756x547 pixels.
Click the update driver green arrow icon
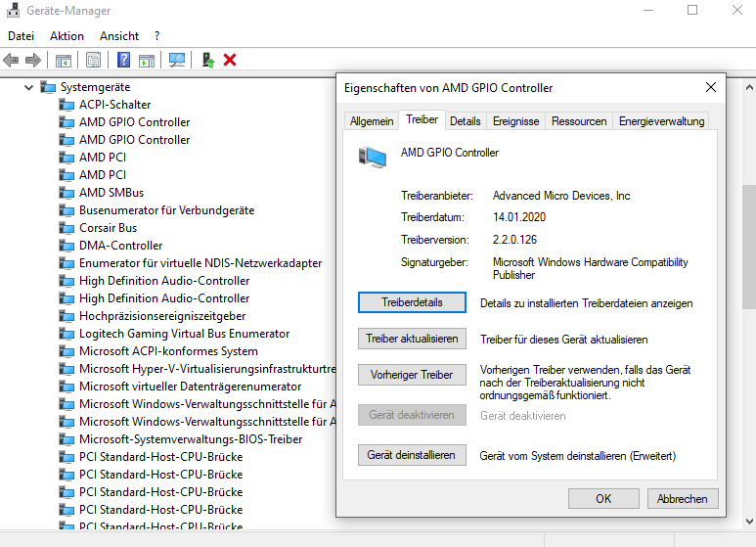coord(207,61)
